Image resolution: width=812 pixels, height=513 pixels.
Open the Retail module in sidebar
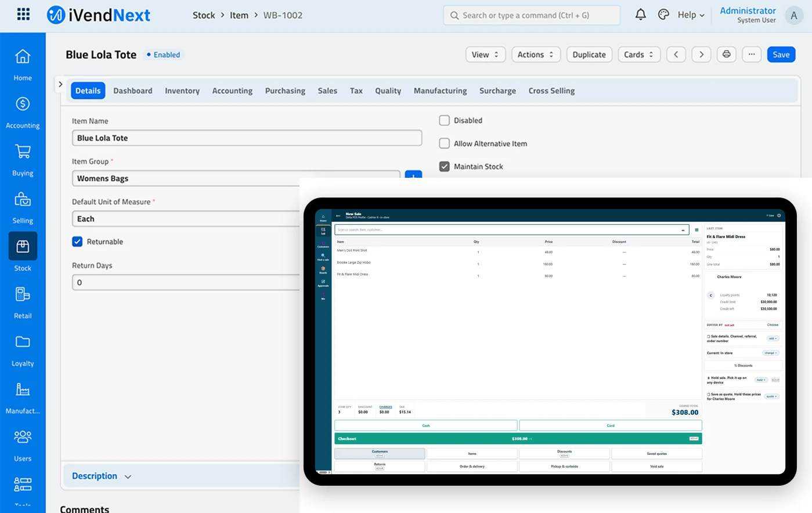coord(23,303)
